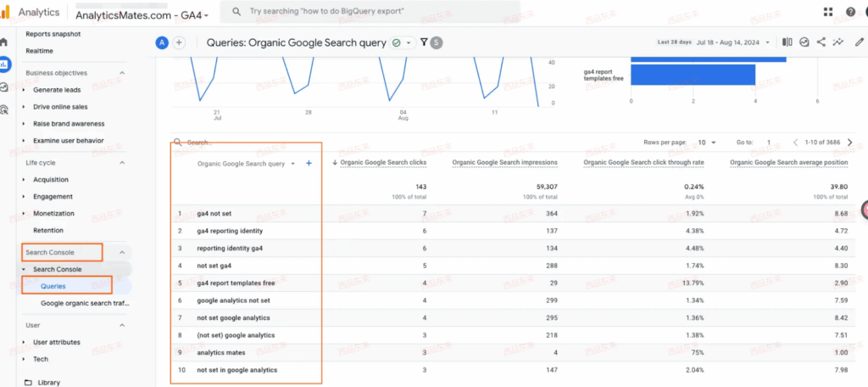Open the Rows per page dropdown
The height and width of the screenshot is (387, 868).
pos(705,143)
